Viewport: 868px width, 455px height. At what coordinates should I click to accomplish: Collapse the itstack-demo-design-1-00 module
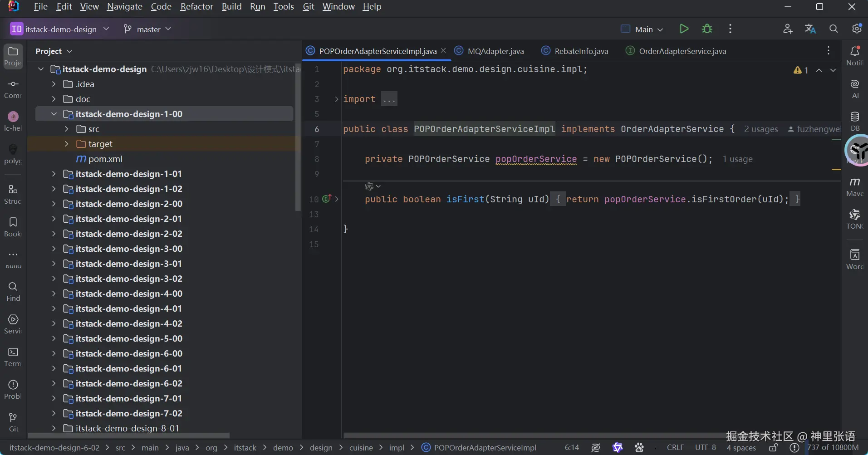tap(54, 114)
